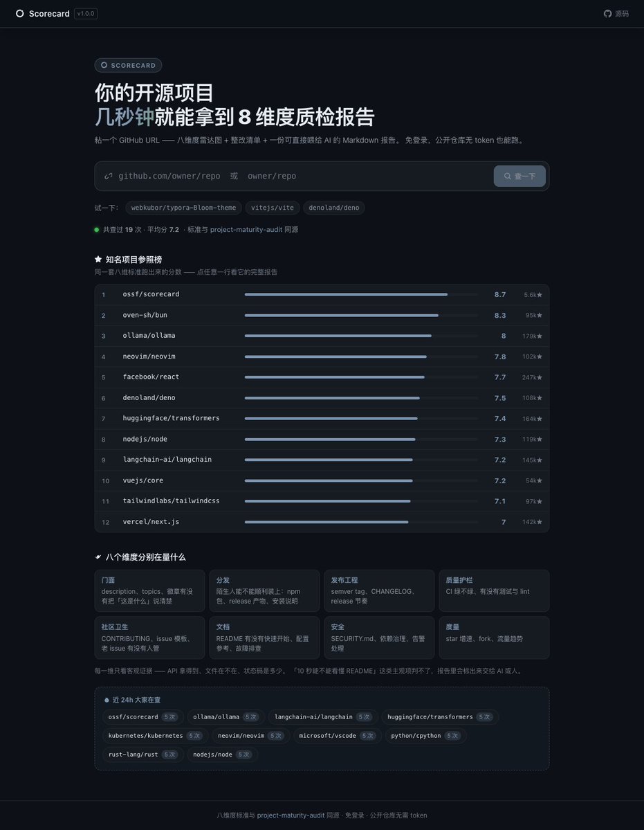The image size is (644, 830).
Task: Select the 文档 dimension card
Action: coord(264,638)
